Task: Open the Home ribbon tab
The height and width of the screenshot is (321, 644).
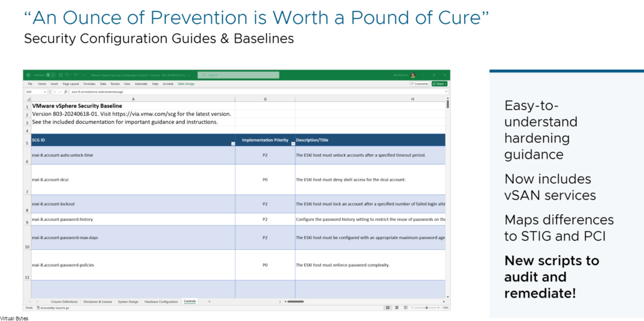Action: pos(42,84)
